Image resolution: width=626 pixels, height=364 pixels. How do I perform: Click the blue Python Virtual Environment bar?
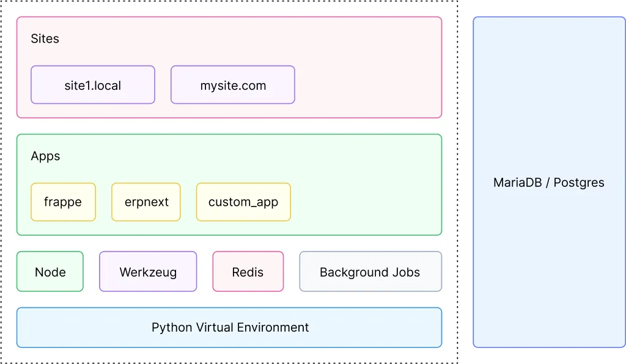pyautogui.click(x=229, y=327)
